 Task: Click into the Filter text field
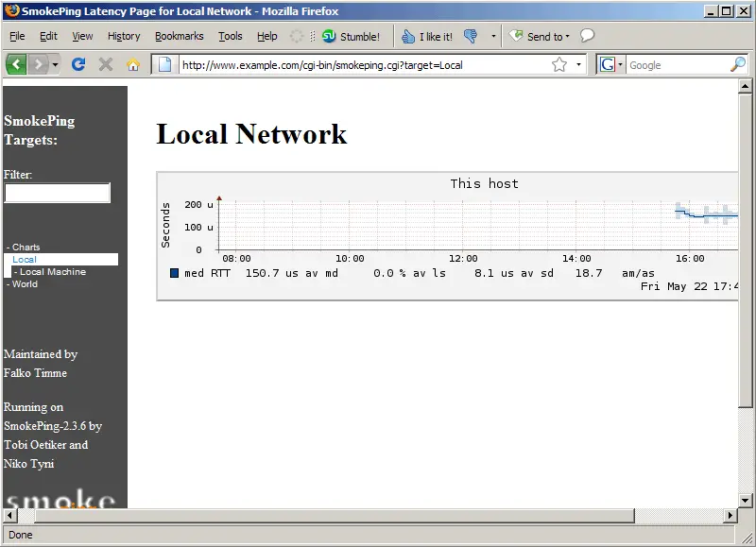58,193
